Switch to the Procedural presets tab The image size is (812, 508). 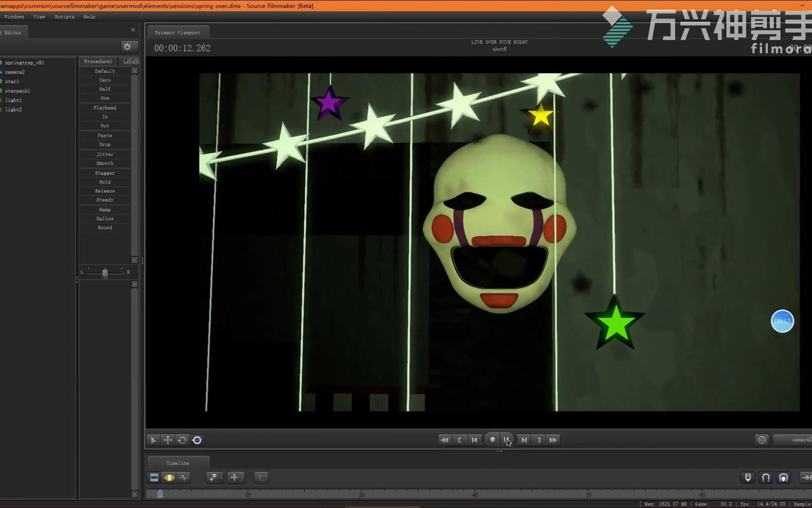(98, 61)
